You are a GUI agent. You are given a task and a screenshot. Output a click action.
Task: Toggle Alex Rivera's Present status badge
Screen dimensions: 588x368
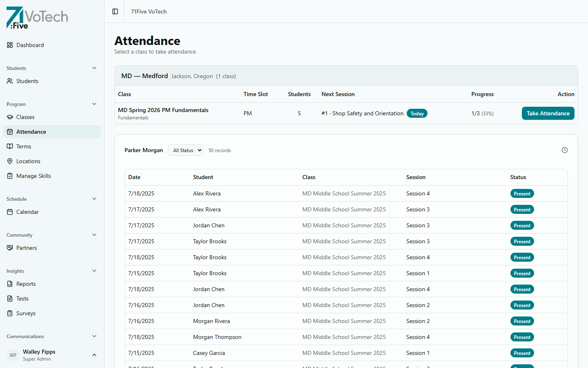[x=522, y=193]
